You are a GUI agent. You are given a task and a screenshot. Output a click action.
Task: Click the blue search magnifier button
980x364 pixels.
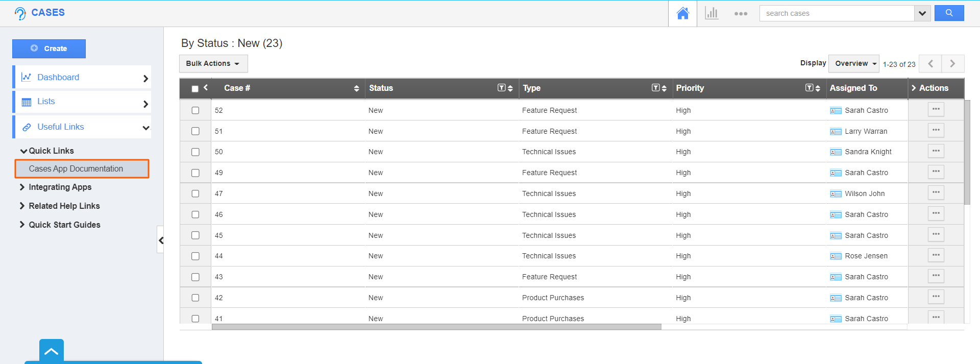click(x=949, y=13)
